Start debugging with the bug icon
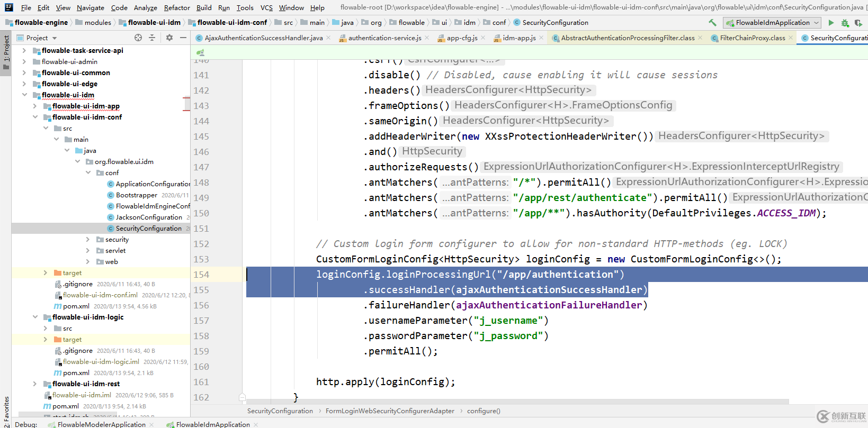 point(845,23)
